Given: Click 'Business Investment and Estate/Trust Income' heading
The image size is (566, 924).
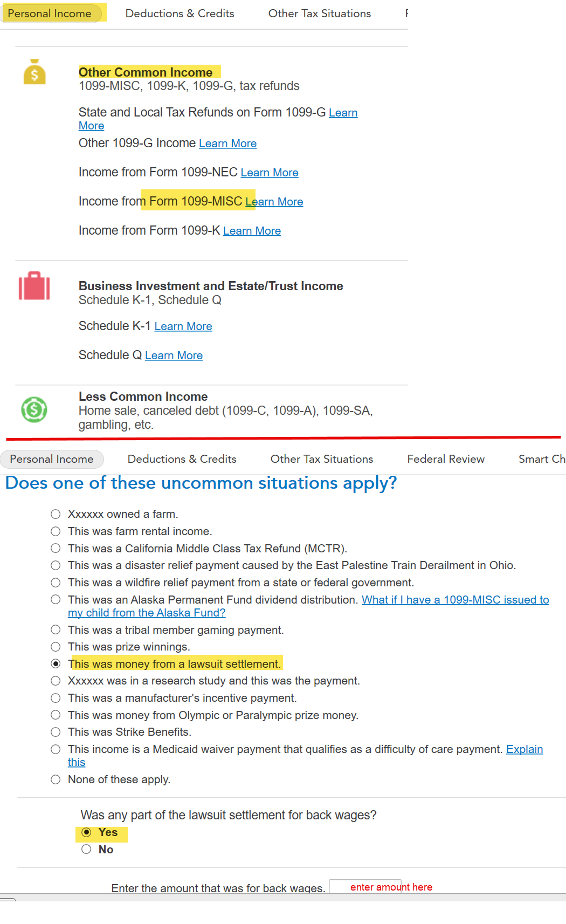Looking at the screenshot, I should pos(211,286).
